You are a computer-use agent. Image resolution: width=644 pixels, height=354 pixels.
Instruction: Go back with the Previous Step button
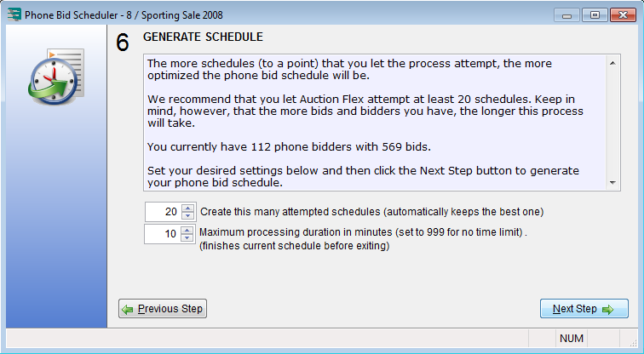pyautogui.click(x=163, y=309)
